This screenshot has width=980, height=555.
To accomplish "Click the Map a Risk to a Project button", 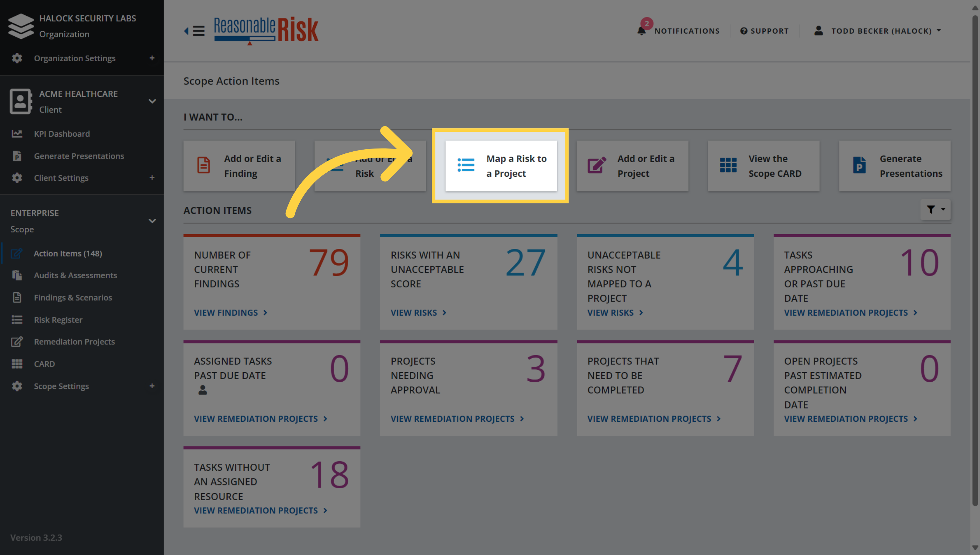I will (x=501, y=166).
